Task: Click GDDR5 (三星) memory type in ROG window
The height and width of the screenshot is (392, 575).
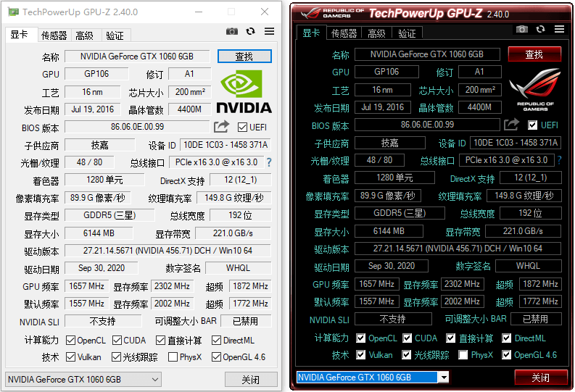Action: click(x=400, y=213)
